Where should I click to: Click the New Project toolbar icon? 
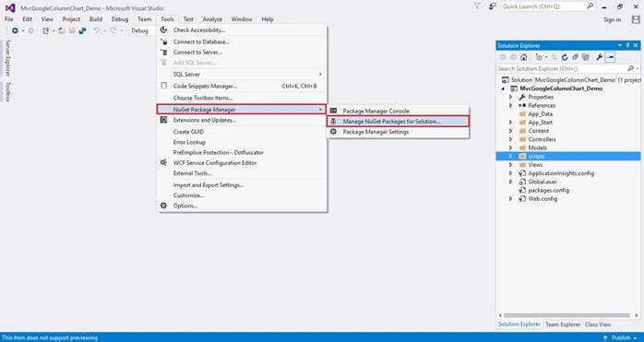45,30
